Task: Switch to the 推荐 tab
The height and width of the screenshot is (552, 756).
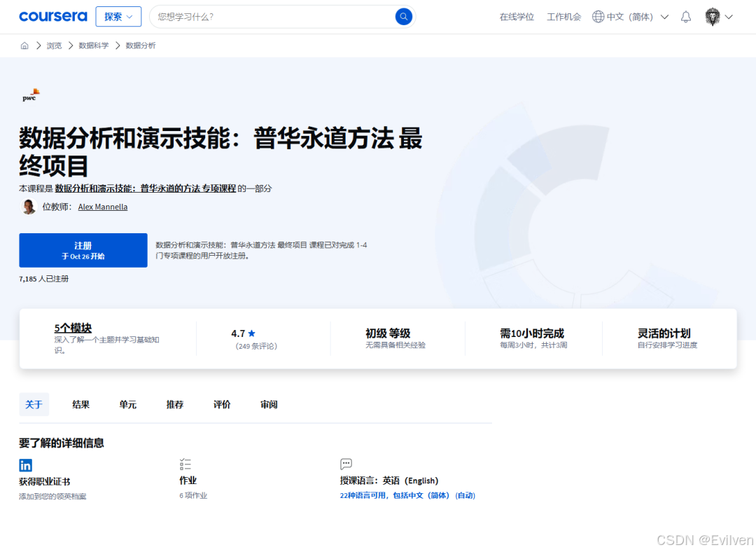Action: tap(174, 404)
